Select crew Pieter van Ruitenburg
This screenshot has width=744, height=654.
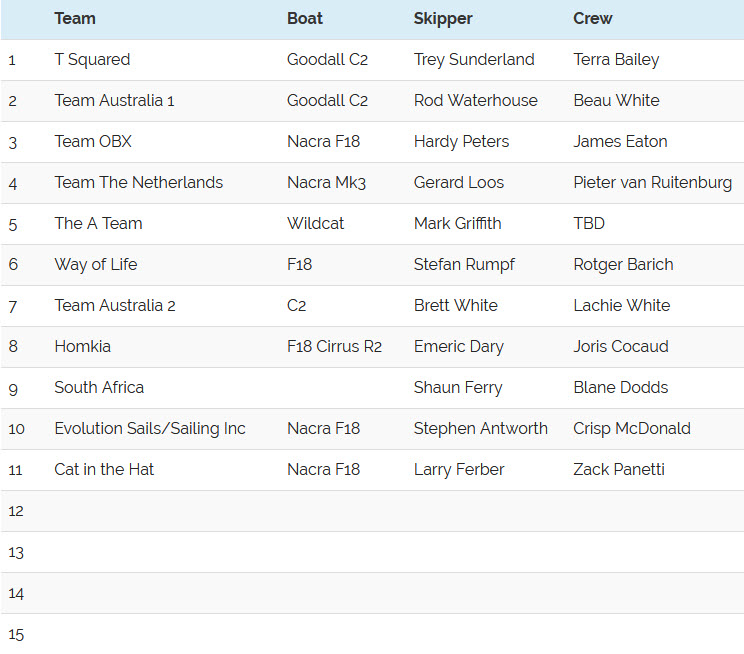click(652, 182)
